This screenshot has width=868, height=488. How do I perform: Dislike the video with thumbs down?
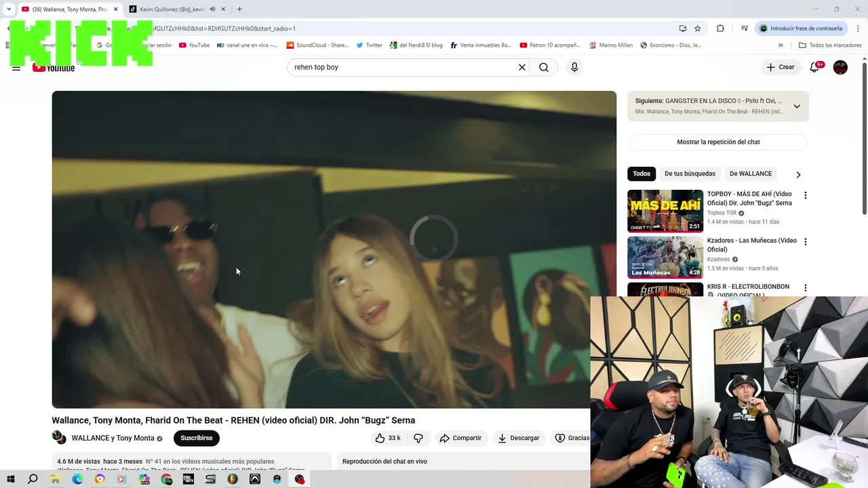418,438
